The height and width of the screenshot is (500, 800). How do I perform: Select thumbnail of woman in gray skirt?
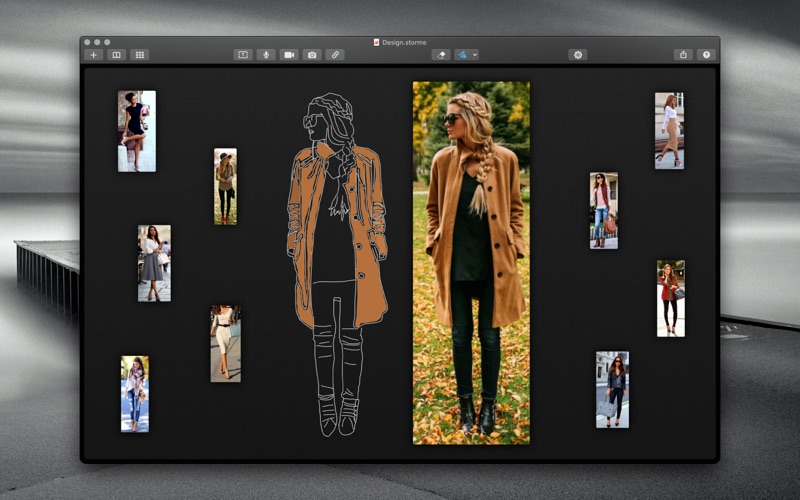[154, 263]
